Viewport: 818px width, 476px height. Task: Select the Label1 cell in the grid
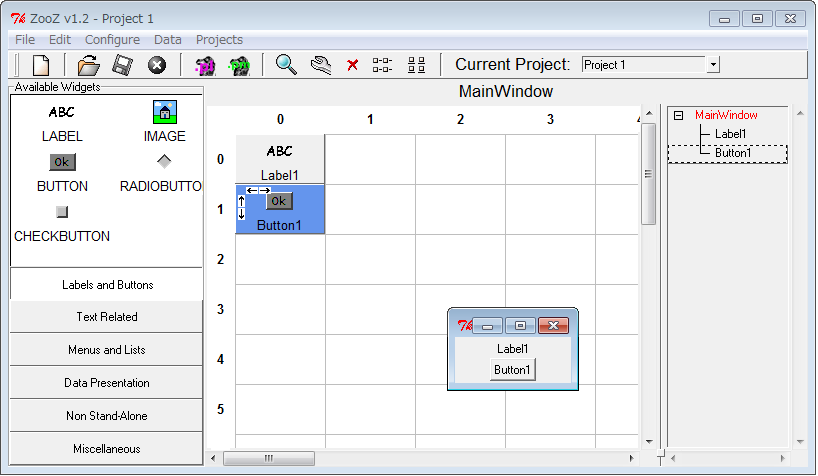tap(280, 159)
